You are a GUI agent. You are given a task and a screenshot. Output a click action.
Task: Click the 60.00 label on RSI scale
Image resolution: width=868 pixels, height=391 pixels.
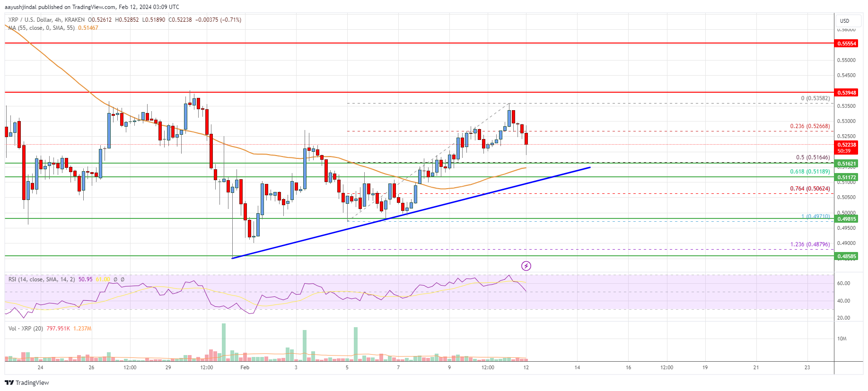pyautogui.click(x=843, y=283)
